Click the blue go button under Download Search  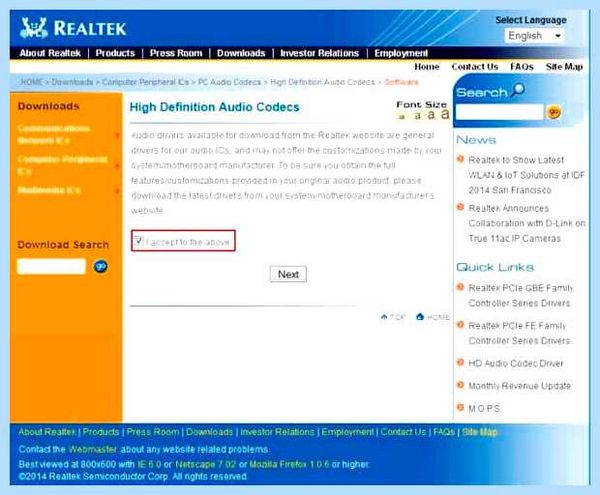[100, 266]
